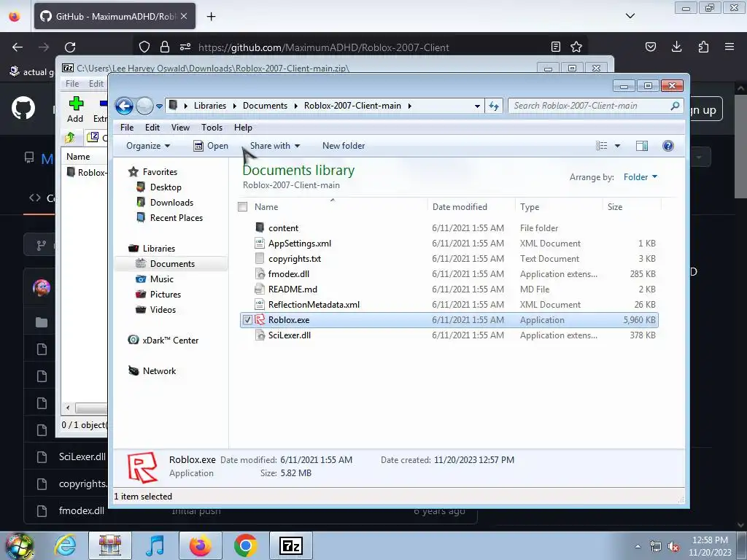The height and width of the screenshot is (560, 747).
Task: Open the Firefox downloads panel icon
Action: (x=676, y=47)
